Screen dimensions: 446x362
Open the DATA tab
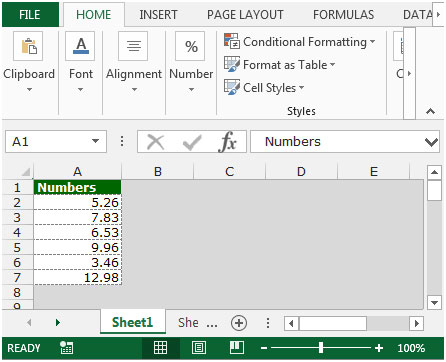click(x=417, y=15)
